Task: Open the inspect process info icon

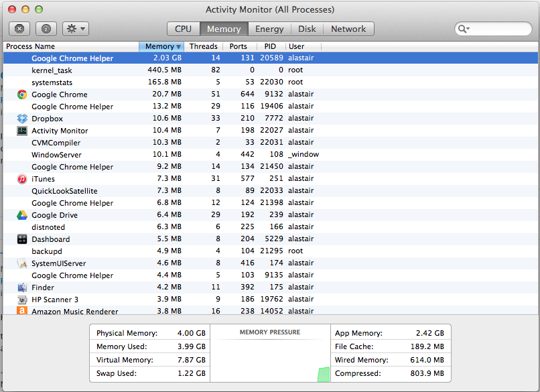Action: point(46,29)
